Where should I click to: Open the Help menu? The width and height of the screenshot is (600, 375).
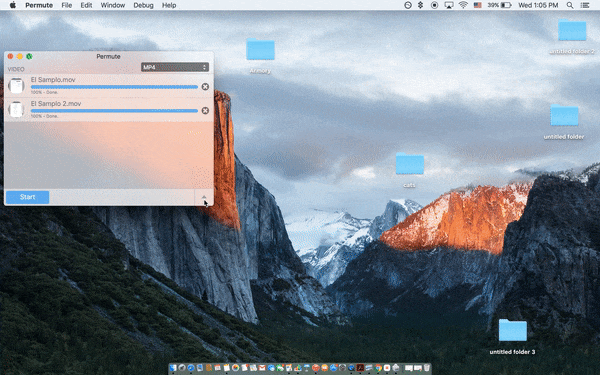click(x=169, y=5)
